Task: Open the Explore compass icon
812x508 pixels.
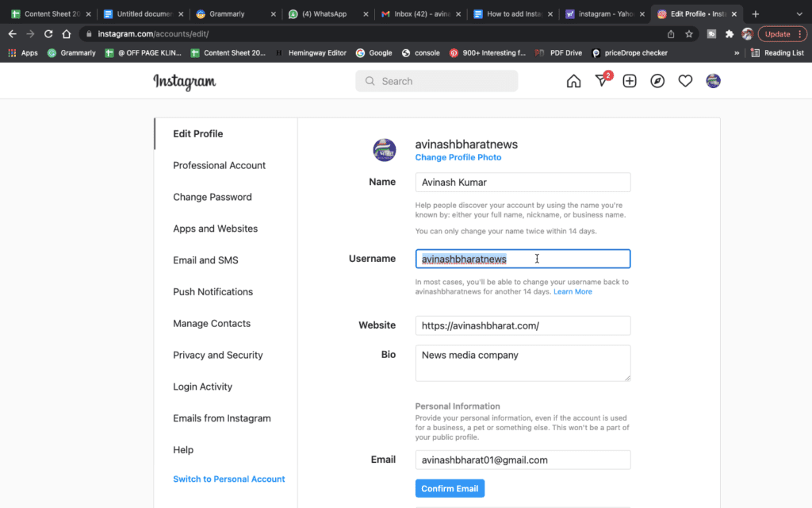Action: point(657,82)
